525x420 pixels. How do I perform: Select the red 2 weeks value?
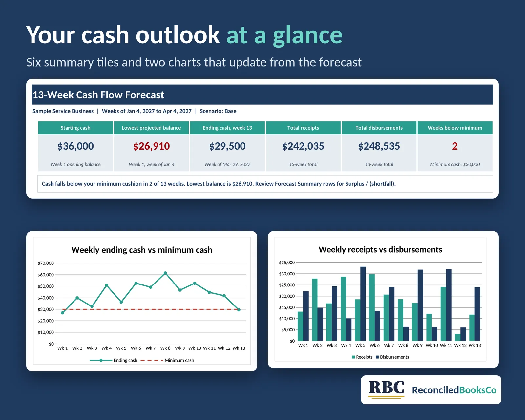click(x=455, y=146)
